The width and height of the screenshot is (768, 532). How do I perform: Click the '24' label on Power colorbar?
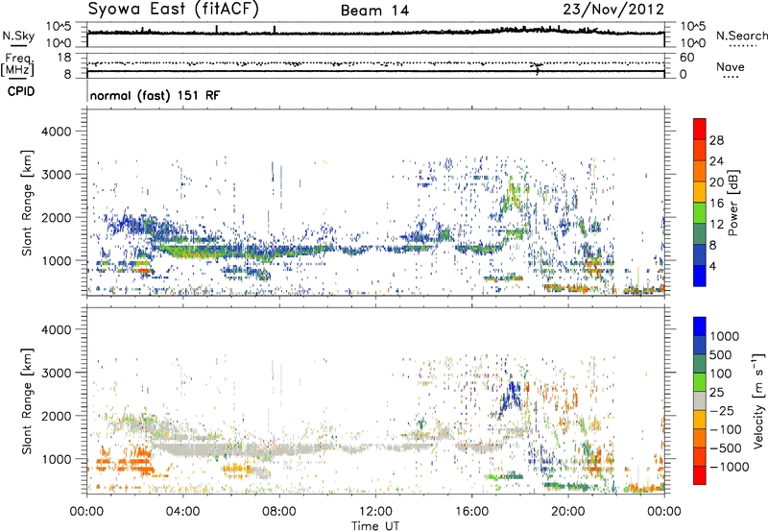[x=716, y=161]
